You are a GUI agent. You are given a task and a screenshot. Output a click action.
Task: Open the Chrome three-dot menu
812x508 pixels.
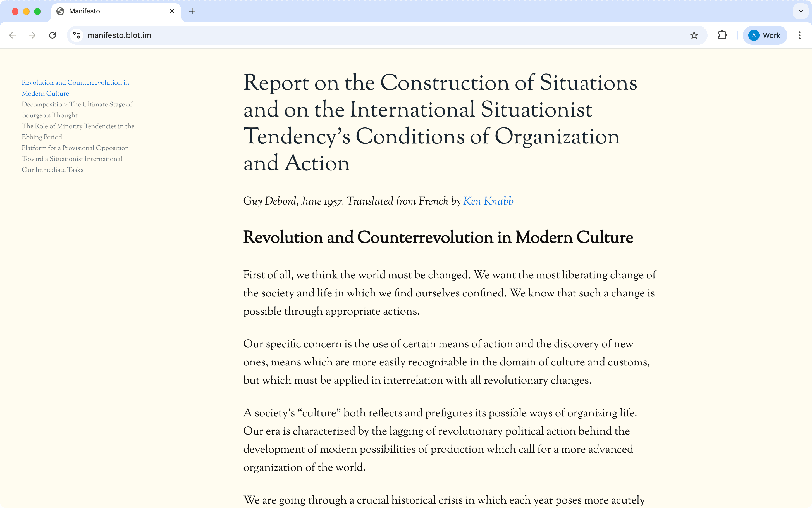(800, 35)
